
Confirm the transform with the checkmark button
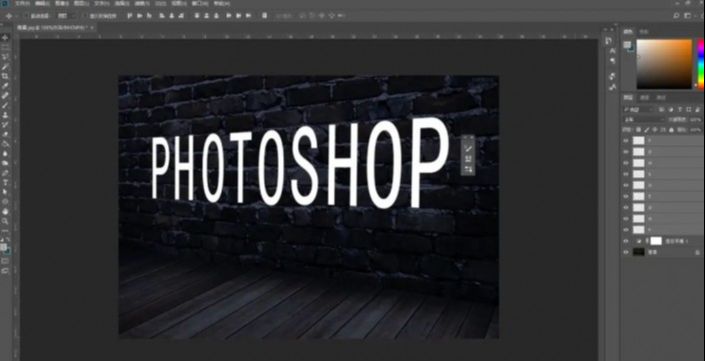pyautogui.click(x=468, y=147)
